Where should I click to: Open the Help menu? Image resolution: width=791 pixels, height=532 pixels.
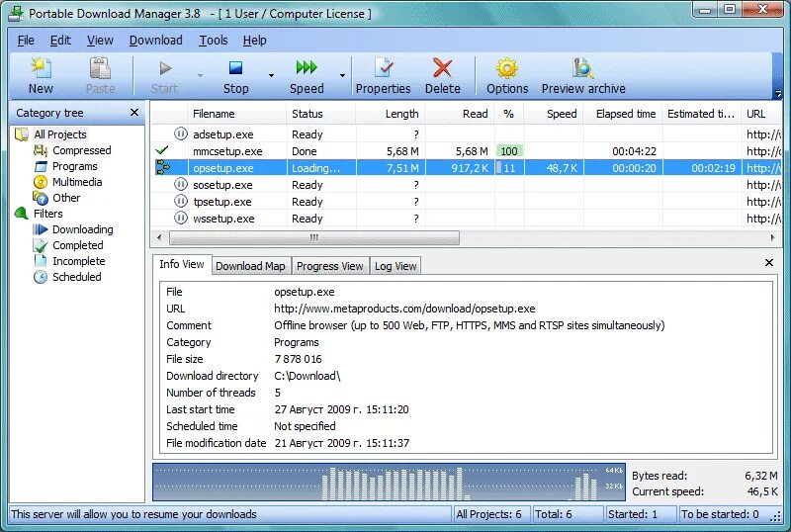(255, 41)
